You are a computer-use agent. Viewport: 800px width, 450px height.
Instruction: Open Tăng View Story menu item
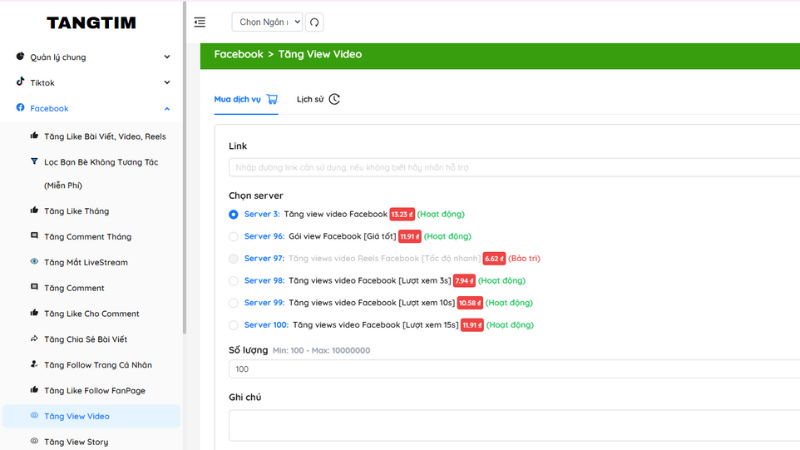(76, 441)
